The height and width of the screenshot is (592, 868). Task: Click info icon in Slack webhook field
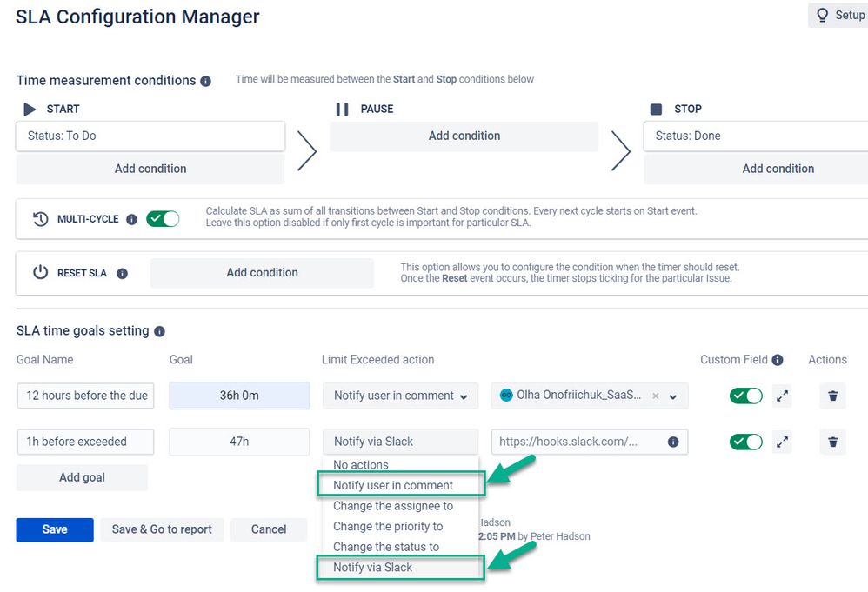pos(673,442)
